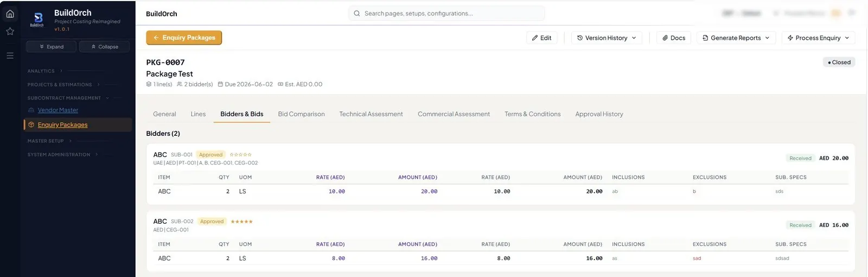Click the estimate money icon
The image size is (868, 277).
(280, 84)
